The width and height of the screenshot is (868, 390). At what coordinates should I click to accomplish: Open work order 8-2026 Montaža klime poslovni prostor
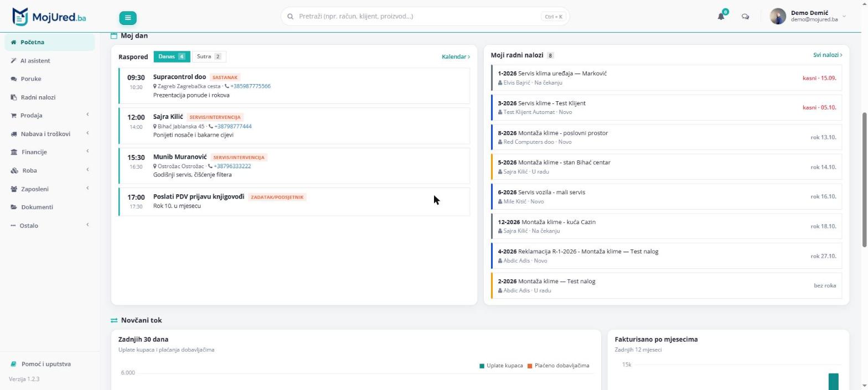[x=666, y=137]
